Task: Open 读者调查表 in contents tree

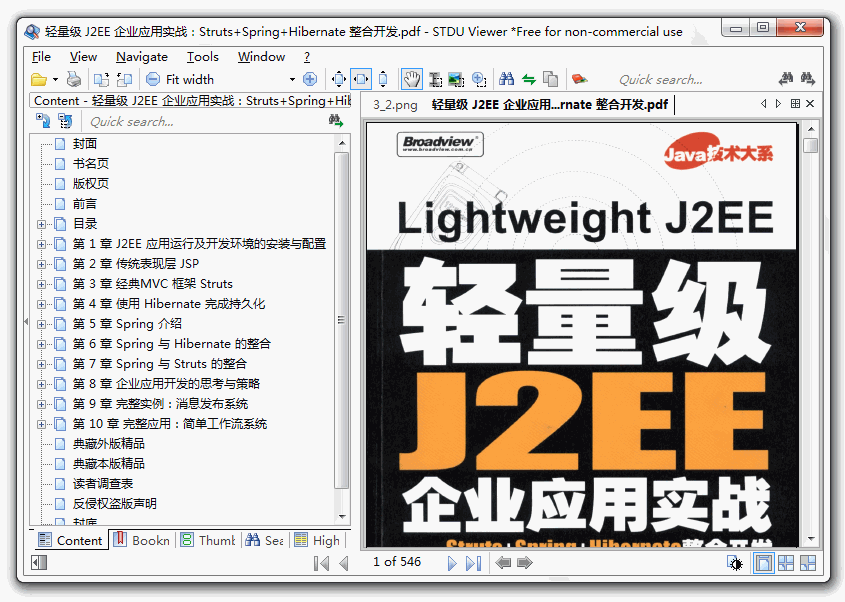Action: (x=103, y=483)
